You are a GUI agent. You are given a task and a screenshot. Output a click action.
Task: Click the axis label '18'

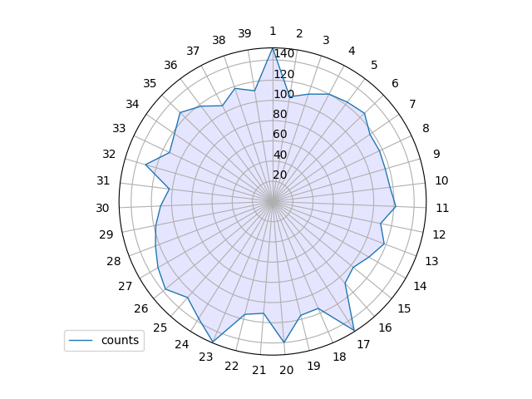[339, 357]
